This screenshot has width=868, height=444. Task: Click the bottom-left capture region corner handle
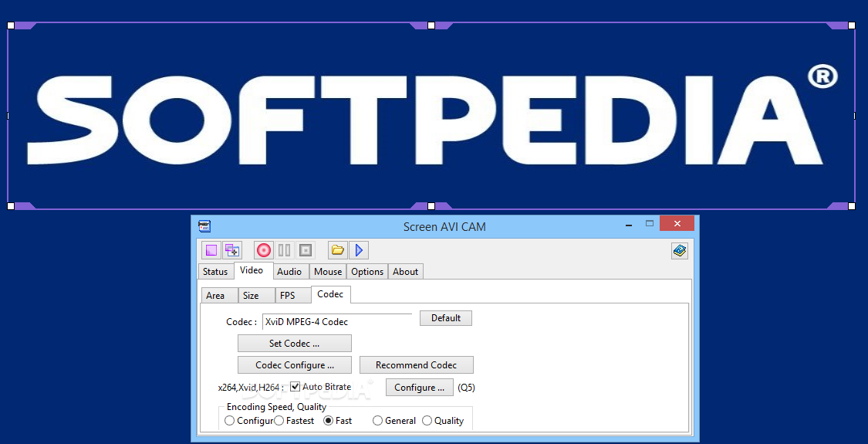[11, 206]
